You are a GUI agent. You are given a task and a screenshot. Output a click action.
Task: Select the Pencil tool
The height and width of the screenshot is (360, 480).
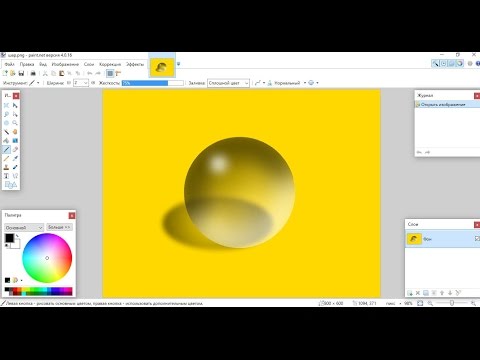[x=6, y=158]
